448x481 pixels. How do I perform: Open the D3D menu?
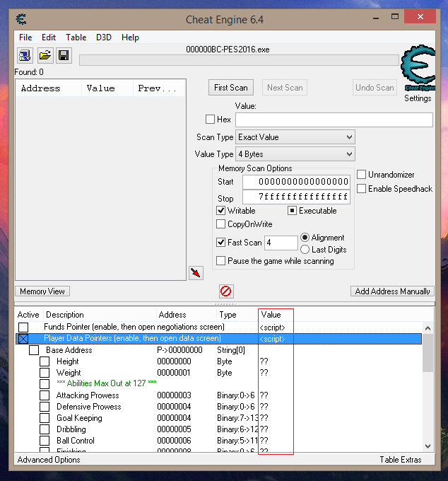click(x=104, y=37)
